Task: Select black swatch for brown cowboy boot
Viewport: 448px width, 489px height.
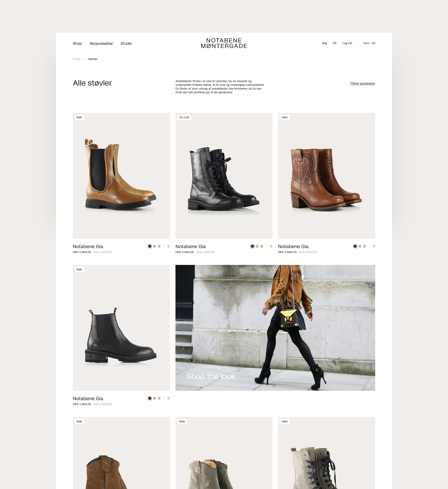Action: 355,246
